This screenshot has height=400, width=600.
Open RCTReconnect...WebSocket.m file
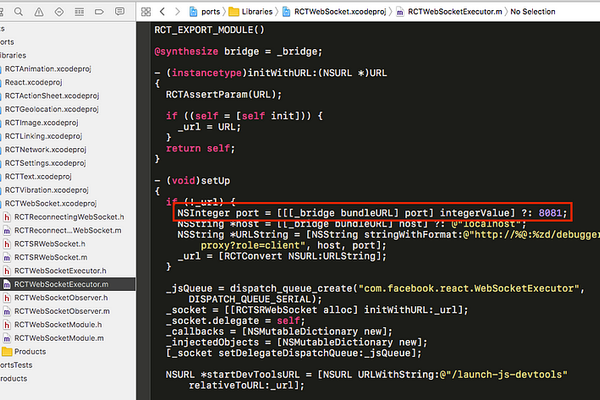[x=68, y=230]
